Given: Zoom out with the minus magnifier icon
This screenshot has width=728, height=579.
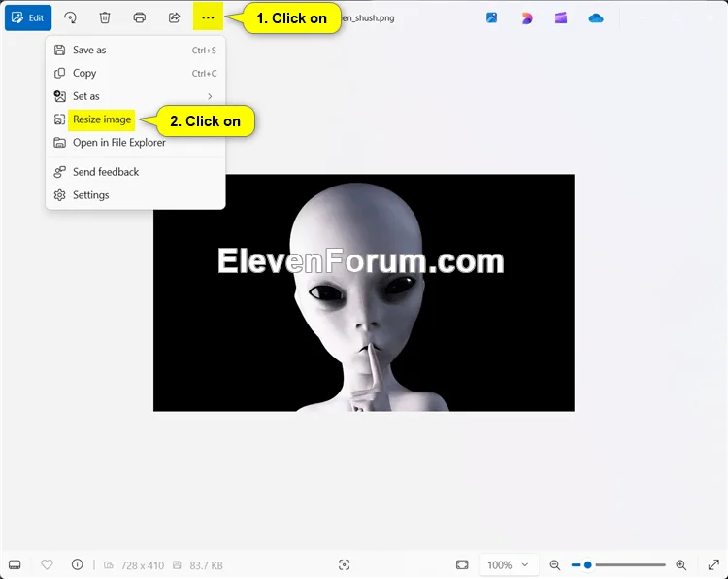Looking at the screenshot, I should click(555, 565).
